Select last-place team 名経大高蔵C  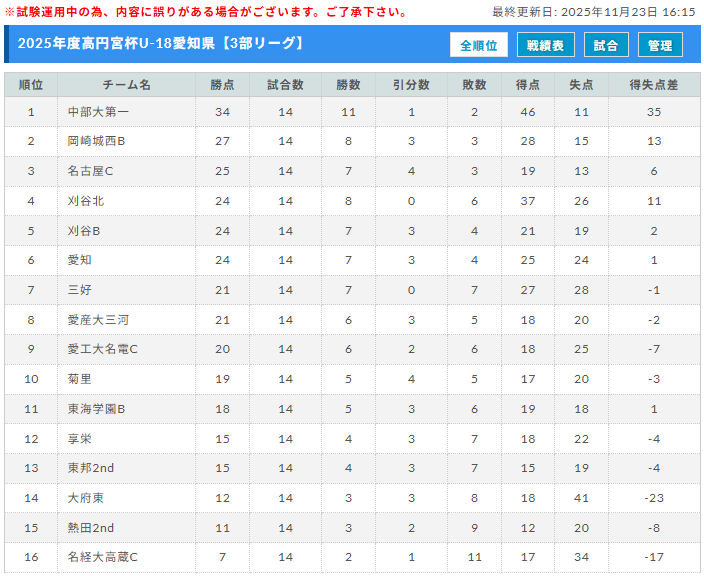(x=103, y=557)
